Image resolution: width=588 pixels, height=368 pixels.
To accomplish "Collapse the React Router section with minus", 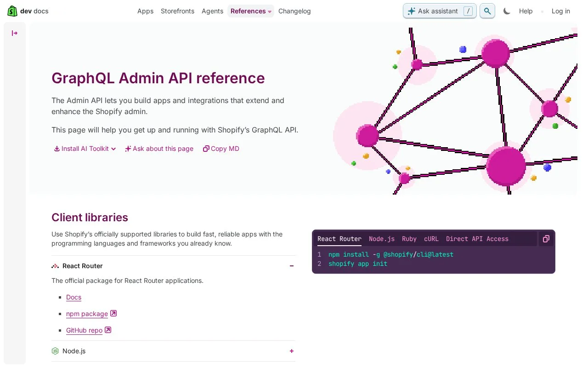I will point(292,266).
